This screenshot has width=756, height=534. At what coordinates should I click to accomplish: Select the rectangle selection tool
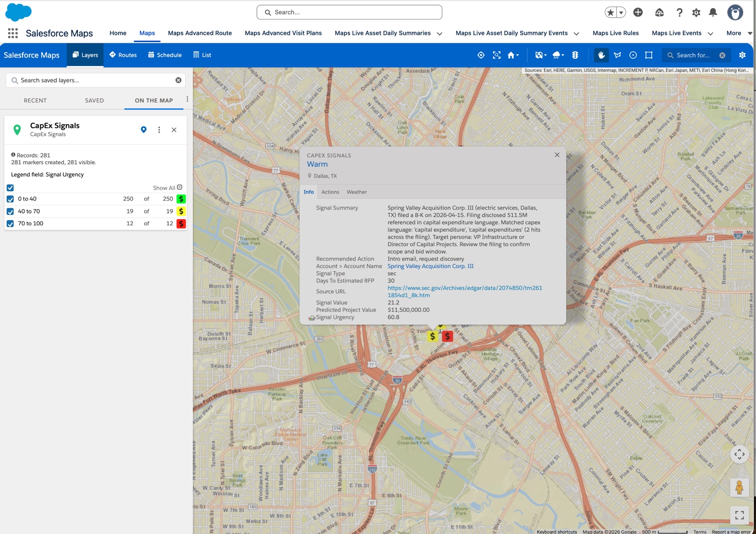[x=649, y=55]
